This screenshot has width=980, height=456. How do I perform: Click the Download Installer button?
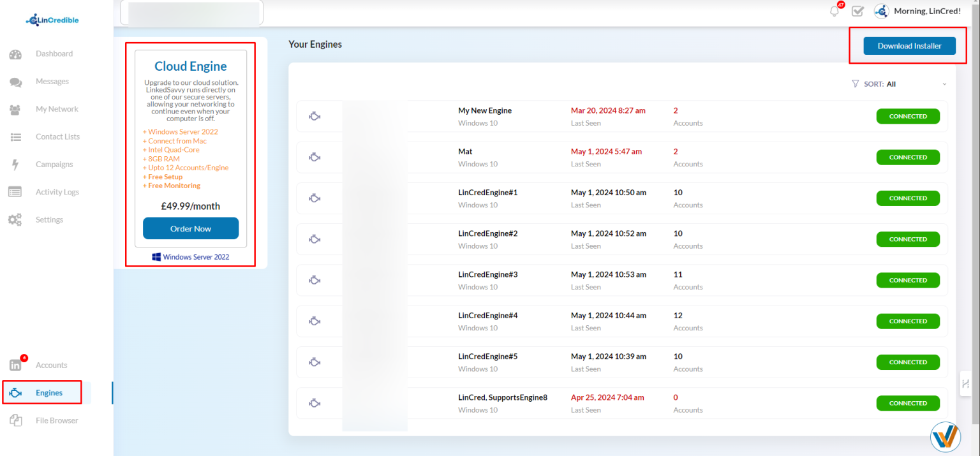(909, 46)
